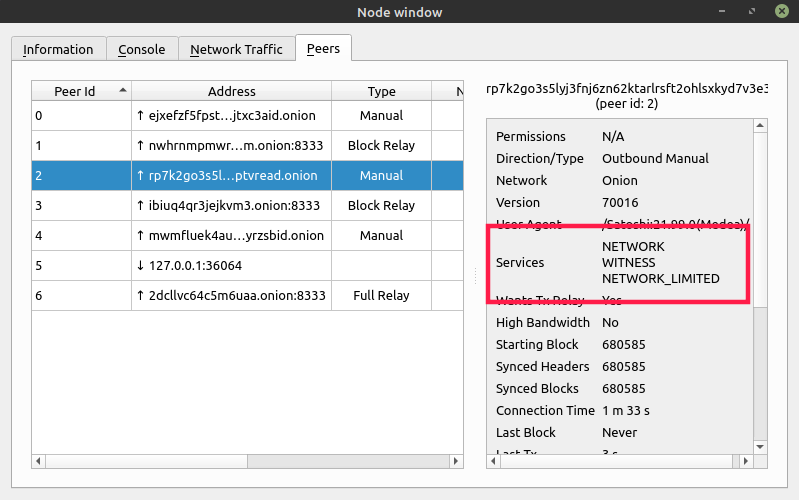Click peer table scroll right arrow

pos(456,461)
